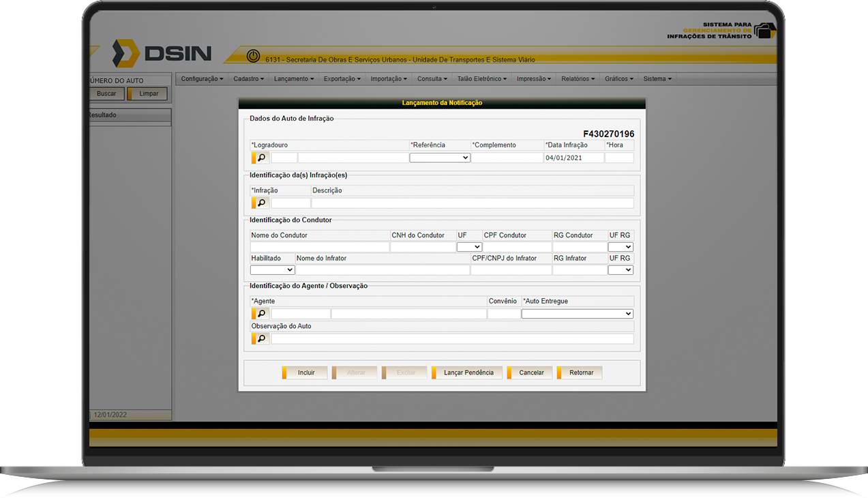Screen dimensions: 868x498
Task: Click the Hora input field
Action: tap(619, 158)
